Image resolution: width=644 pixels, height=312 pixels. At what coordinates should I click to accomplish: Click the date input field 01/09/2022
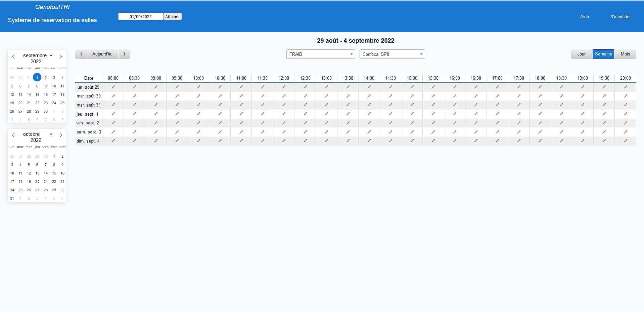[x=141, y=16]
